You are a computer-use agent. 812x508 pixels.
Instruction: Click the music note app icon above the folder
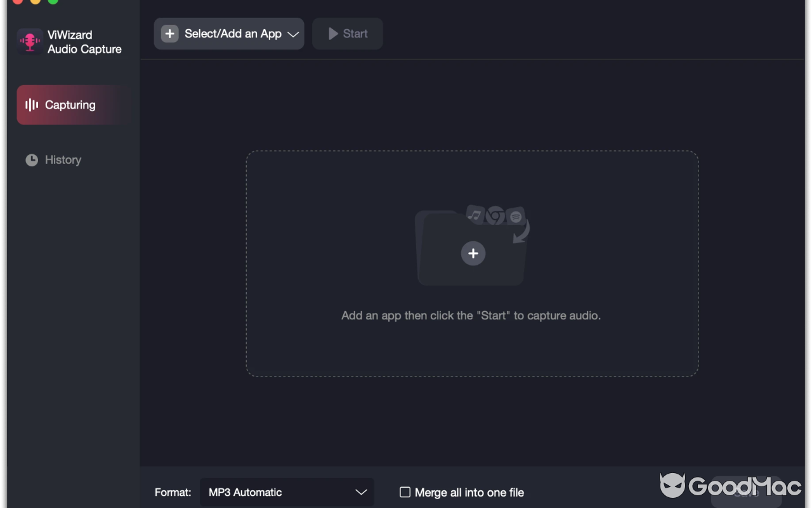pos(475,215)
